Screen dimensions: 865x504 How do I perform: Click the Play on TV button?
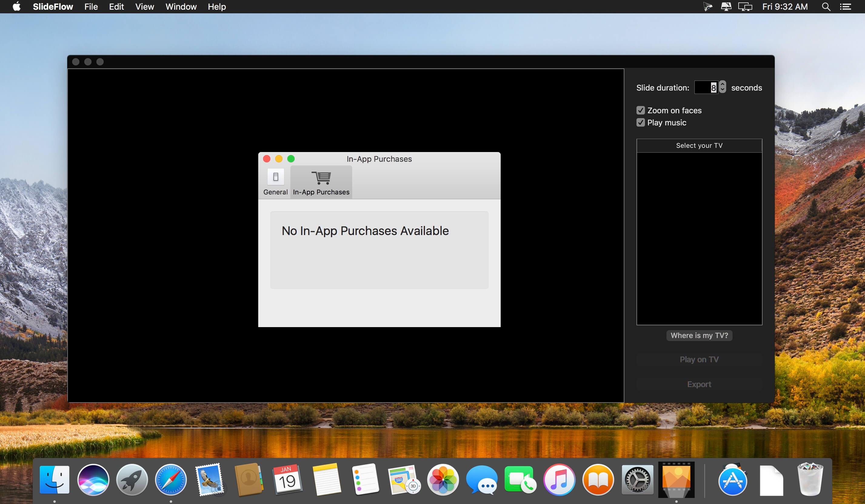(699, 359)
